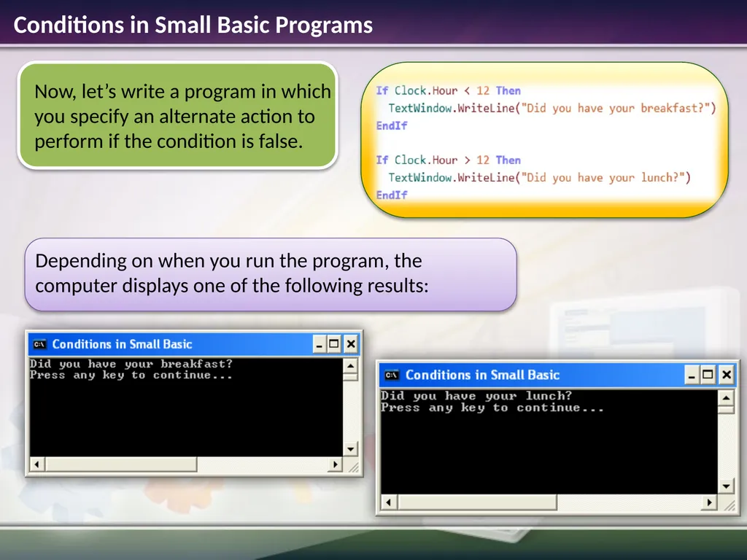The height and width of the screenshot is (560, 747).
Task: Click "Press any key" line in breakfast console
Action: 131,376
